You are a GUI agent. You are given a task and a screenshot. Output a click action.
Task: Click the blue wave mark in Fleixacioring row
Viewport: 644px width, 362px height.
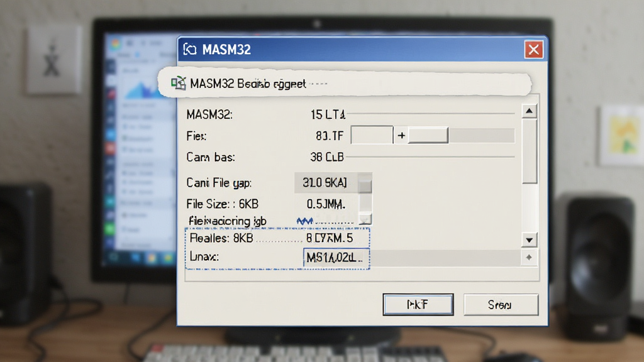(x=305, y=222)
